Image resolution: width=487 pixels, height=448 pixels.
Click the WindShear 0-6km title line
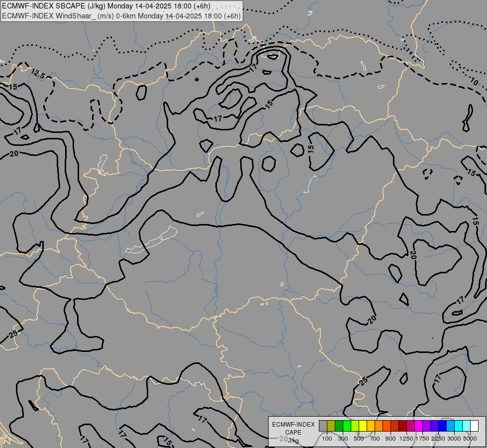click(121, 16)
